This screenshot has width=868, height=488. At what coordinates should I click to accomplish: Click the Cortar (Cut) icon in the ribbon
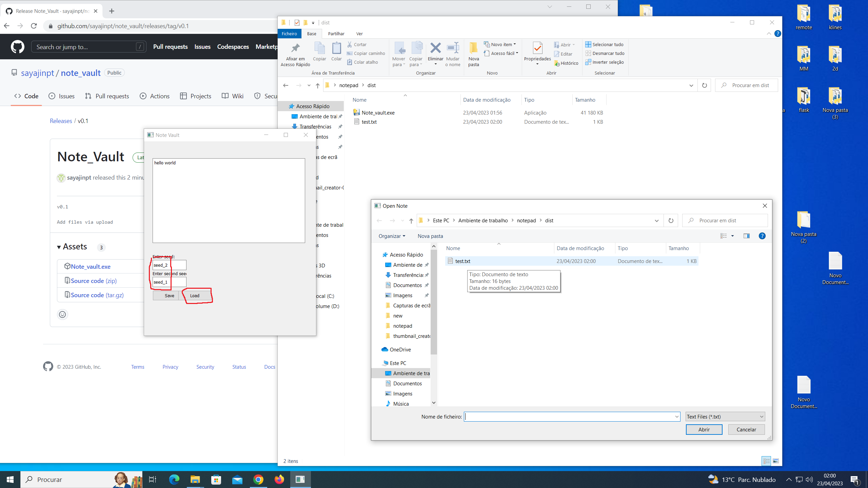350,44
